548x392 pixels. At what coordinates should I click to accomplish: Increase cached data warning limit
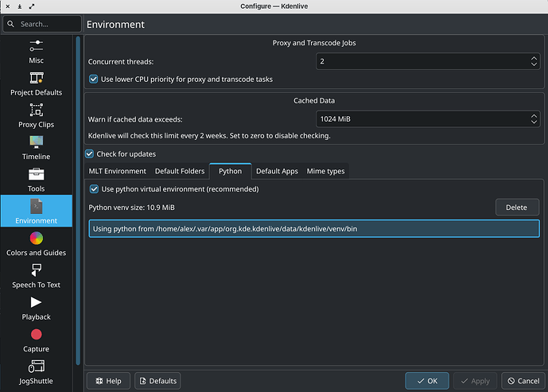point(534,115)
